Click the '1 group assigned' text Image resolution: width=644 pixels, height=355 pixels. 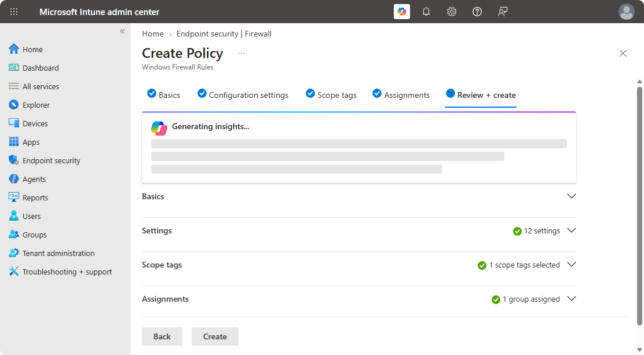531,299
